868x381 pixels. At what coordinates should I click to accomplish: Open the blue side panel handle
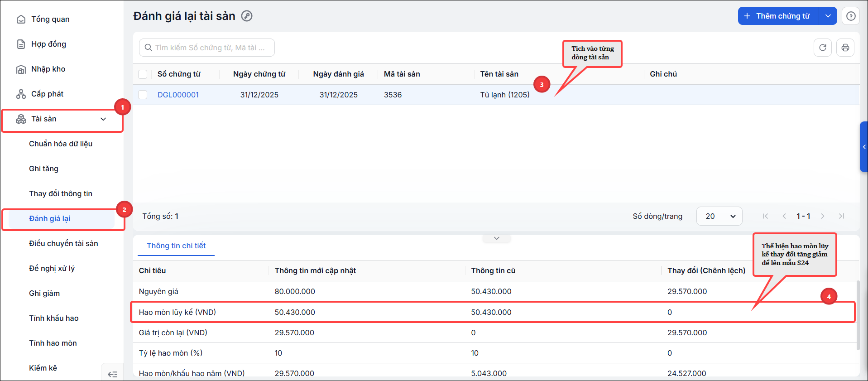click(x=864, y=147)
